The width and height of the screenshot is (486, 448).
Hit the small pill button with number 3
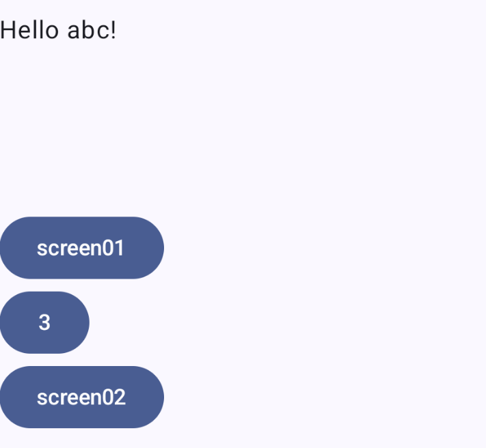pos(44,322)
